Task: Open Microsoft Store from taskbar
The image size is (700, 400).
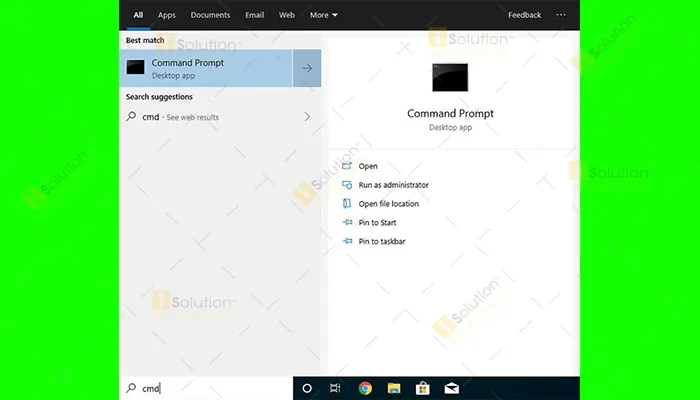Action: click(x=422, y=388)
